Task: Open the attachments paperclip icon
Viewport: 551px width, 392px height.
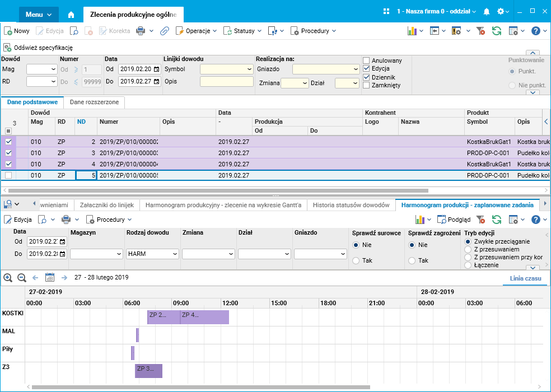Action: (x=165, y=31)
